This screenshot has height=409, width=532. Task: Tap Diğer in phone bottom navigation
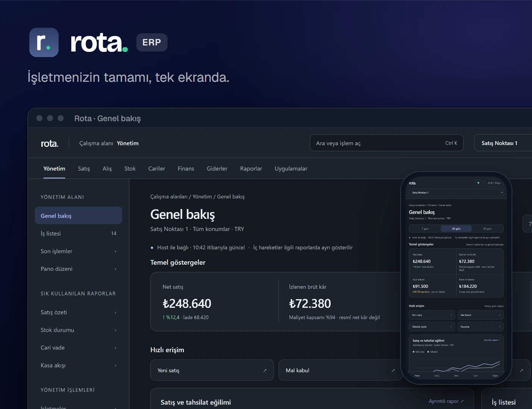tap(495, 376)
